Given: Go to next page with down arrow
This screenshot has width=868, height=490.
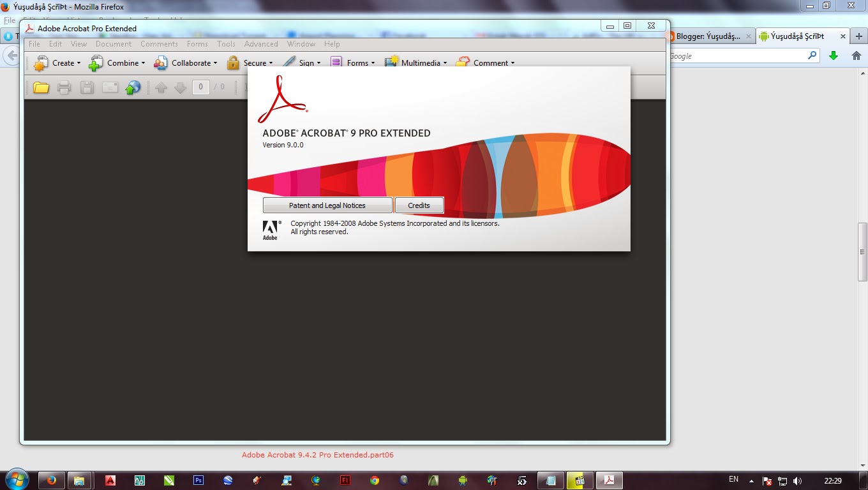Looking at the screenshot, I should pos(181,87).
